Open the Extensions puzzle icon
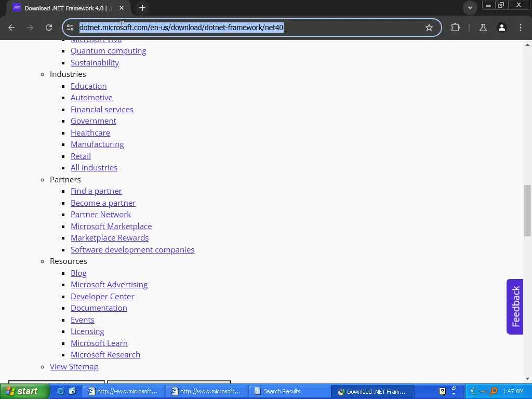 pyautogui.click(x=455, y=28)
